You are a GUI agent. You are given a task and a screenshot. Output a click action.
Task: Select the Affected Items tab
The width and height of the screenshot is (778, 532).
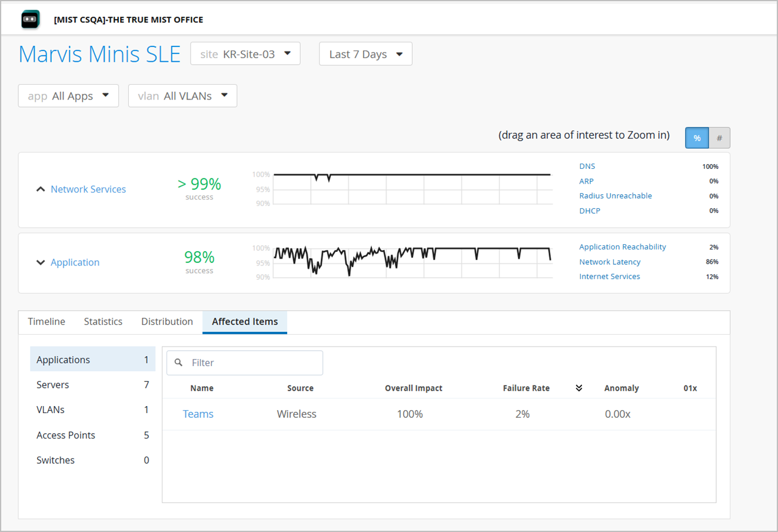coord(245,321)
